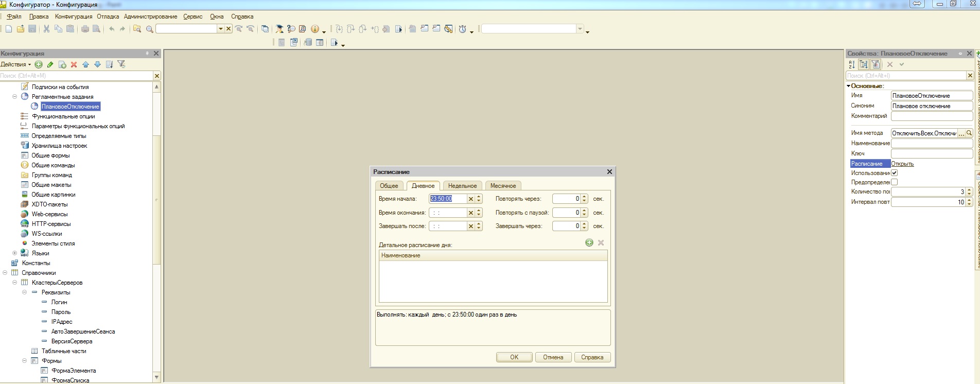This screenshot has width=980, height=384.
Task: Click the stopwatch icon in main toolbar
Action: [x=462, y=29]
